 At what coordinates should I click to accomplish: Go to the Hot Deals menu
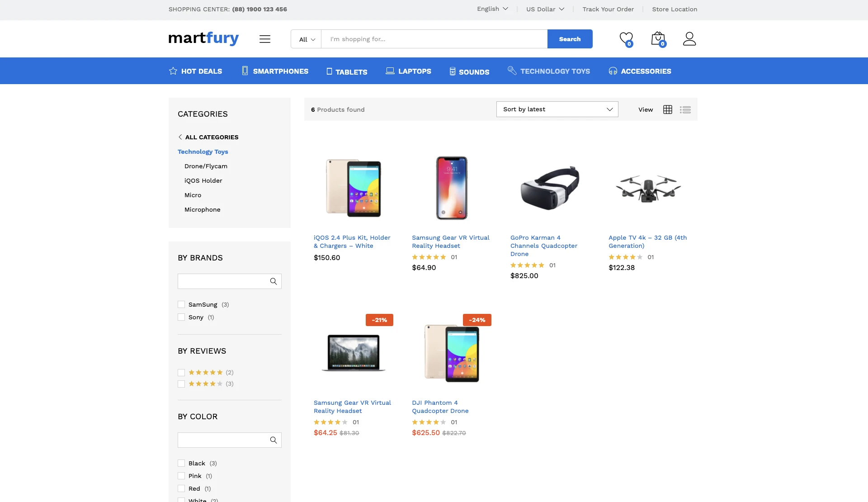195,71
